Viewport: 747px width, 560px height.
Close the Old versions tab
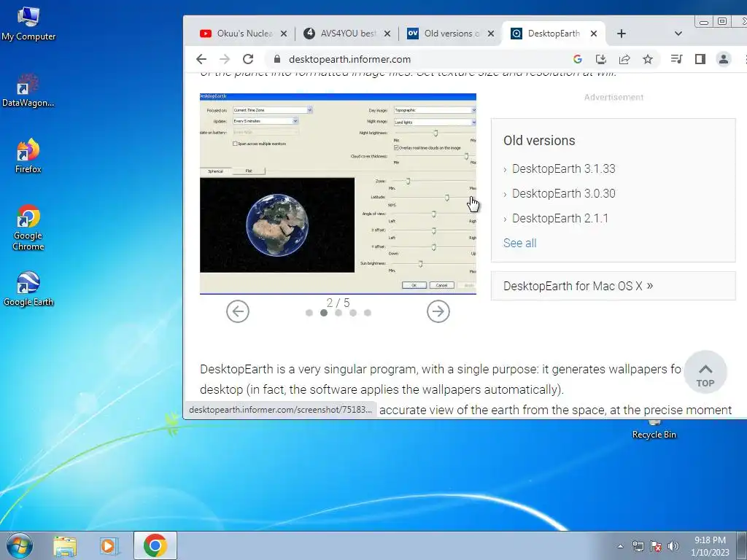coord(491,34)
